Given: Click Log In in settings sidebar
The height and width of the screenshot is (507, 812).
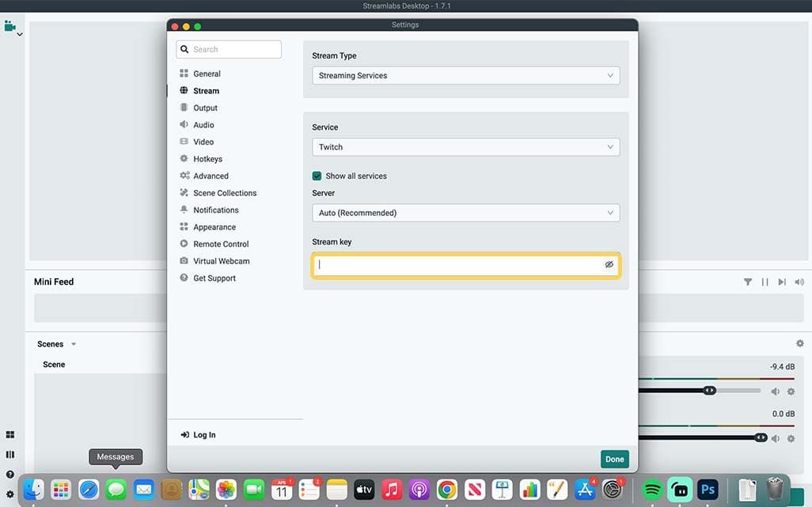Looking at the screenshot, I should [x=203, y=435].
